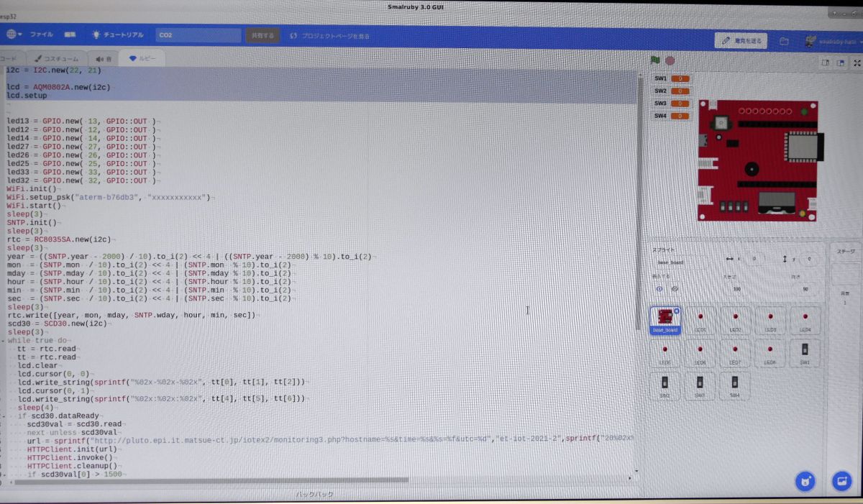Adjust the SW1 slider on stage
Screen dimensions: 863x504
[x=680, y=79]
